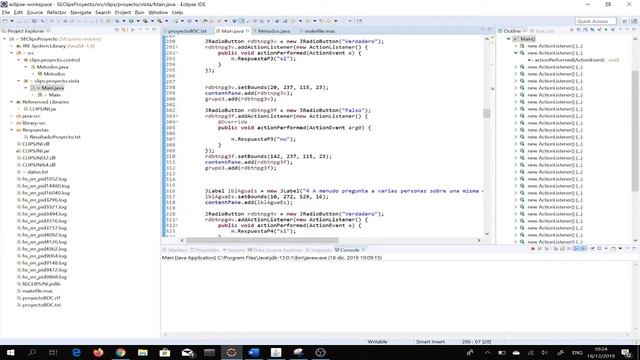Click the editor vertical scrollbar thumb
This screenshot has width=640, height=360.
tap(487, 113)
